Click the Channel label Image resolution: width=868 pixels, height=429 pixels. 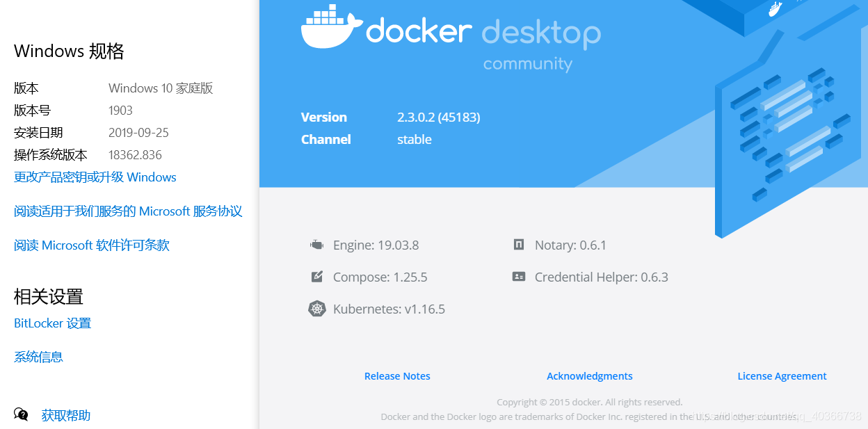[326, 140]
